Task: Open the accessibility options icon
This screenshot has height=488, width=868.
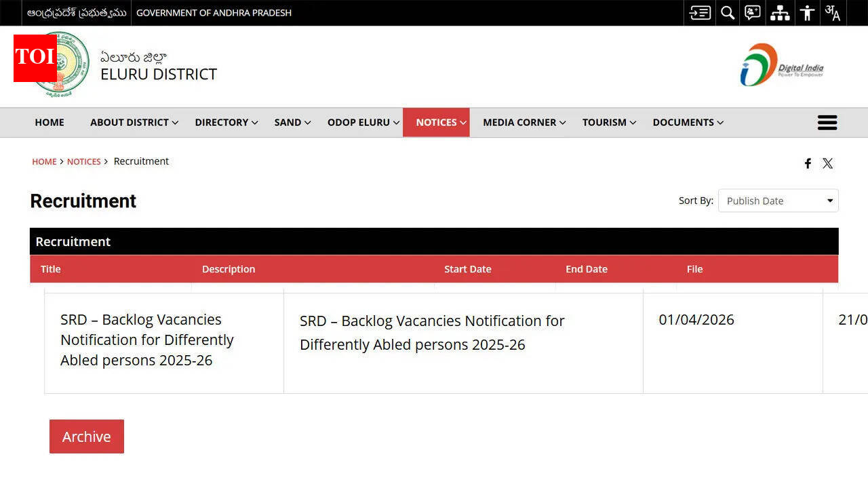Action: (807, 13)
